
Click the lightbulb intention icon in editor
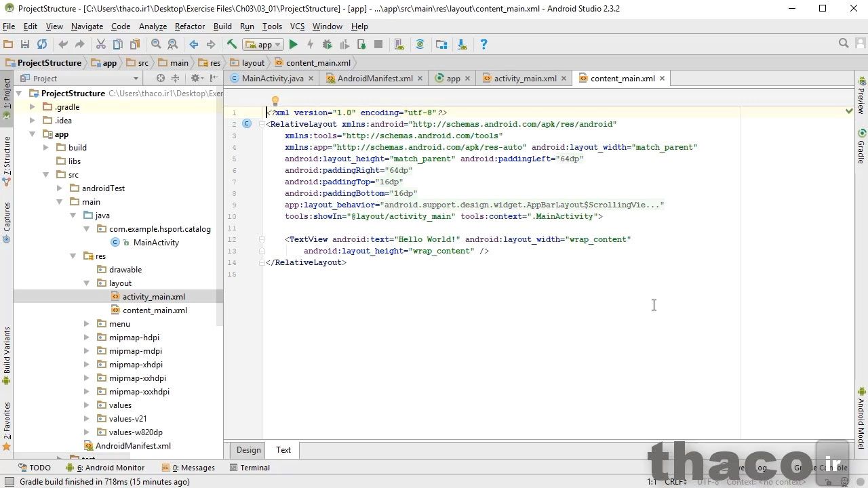coord(275,101)
